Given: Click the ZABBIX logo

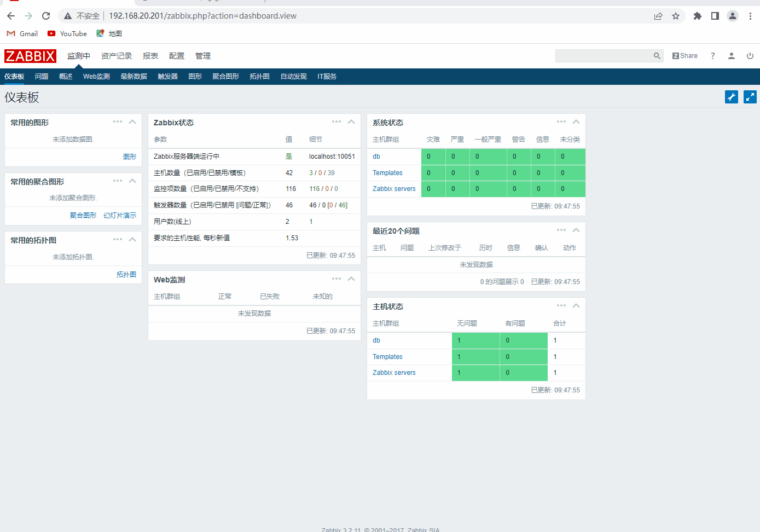Looking at the screenshot, I should (30, 55).
